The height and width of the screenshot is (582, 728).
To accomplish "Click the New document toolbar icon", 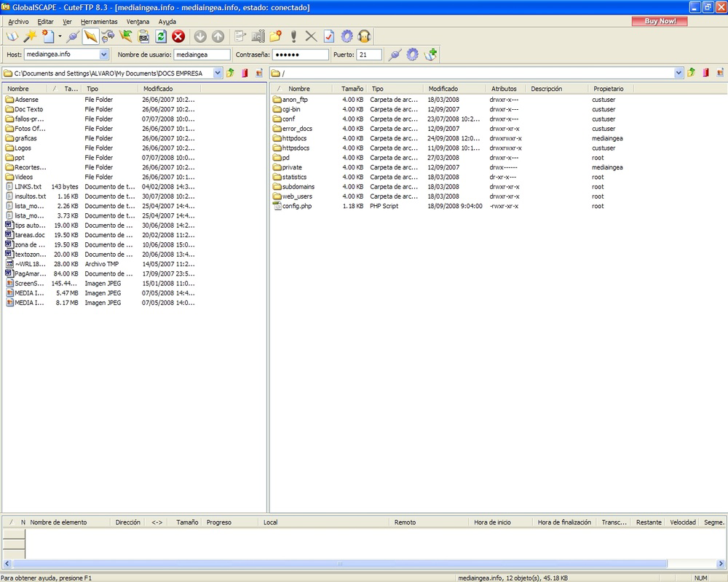I will (x=48, y=36).
